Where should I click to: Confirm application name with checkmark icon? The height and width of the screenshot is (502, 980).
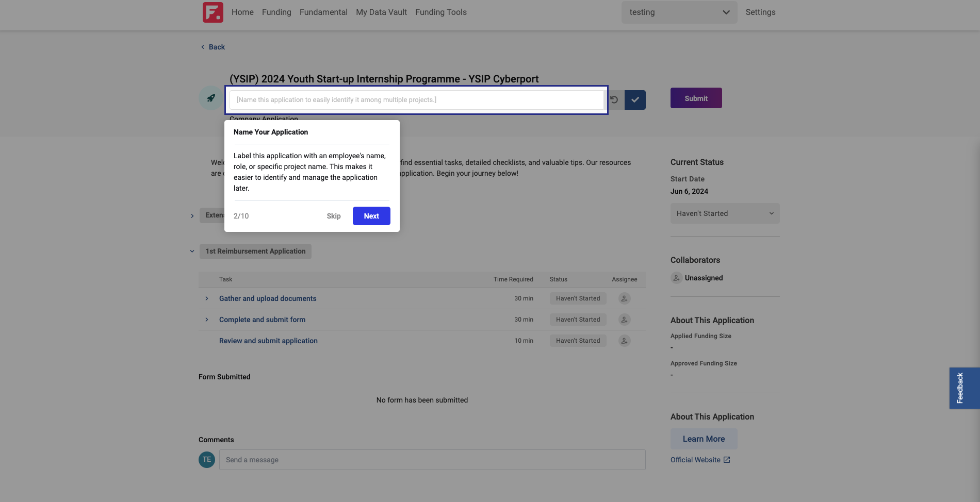click(635, 100)
